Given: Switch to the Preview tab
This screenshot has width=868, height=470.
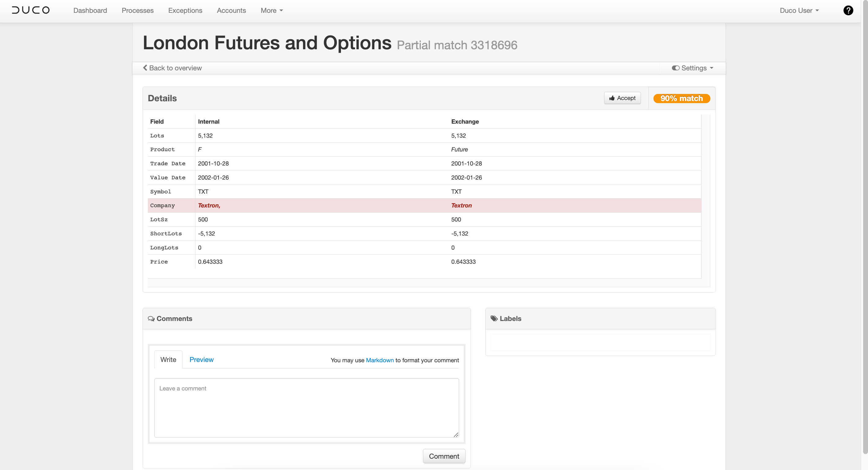Looking at the screenshot, I should 201,360.
